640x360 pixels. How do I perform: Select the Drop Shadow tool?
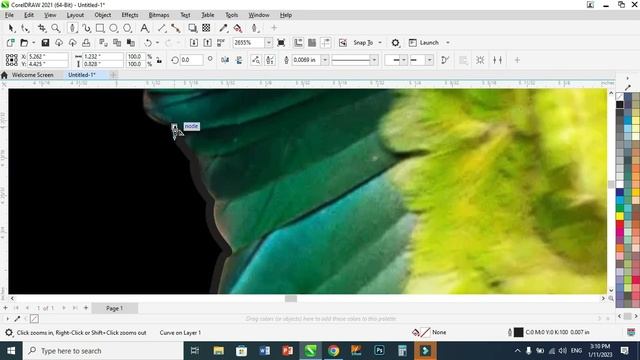coord(192,28)
